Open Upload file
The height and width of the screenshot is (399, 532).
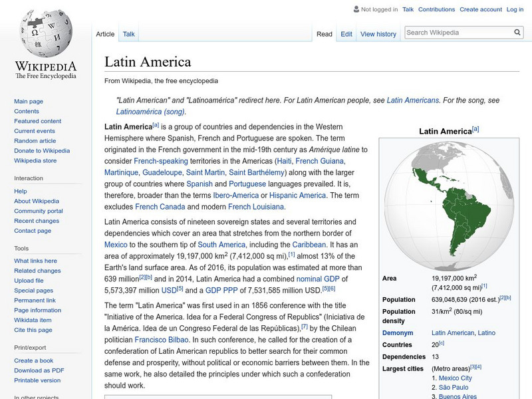(29, 280)
